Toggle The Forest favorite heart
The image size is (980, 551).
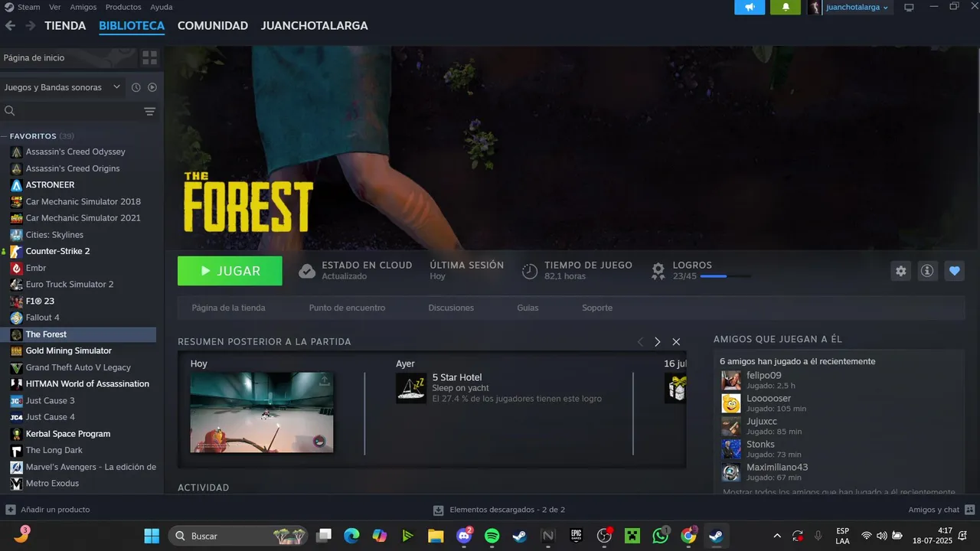(x=954, y=271)
